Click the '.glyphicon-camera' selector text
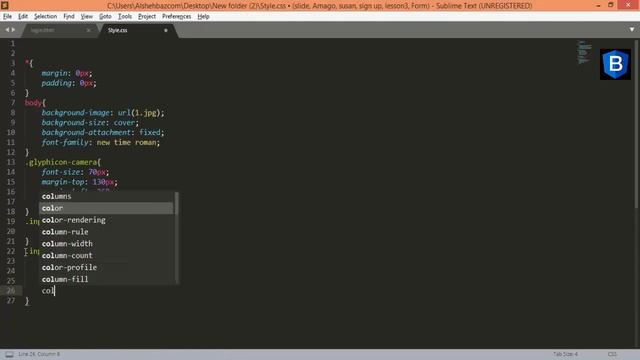Viewport: 640px width, 360px height. [x=62, y=162]
